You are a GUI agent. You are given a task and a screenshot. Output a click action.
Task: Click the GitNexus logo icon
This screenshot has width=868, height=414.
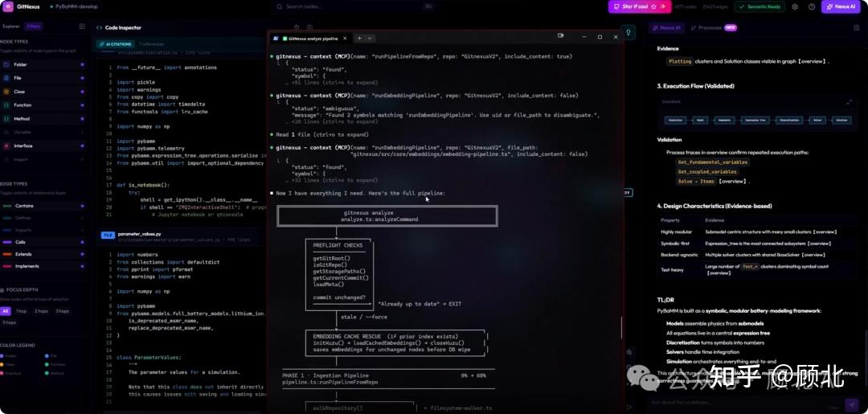(x=8, y=6)
